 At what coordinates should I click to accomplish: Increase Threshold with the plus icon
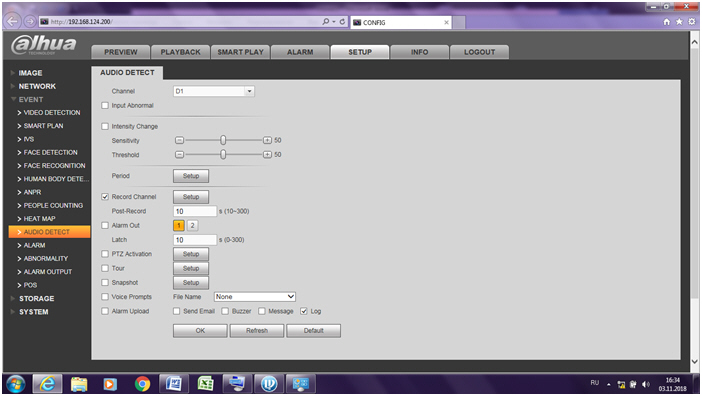tap(267, 154)
